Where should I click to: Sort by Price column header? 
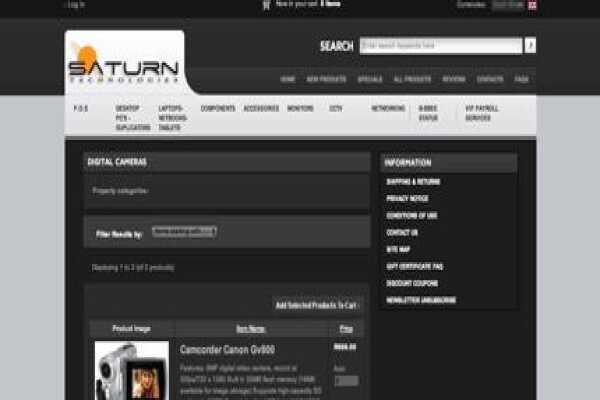(x=346, y=329)
